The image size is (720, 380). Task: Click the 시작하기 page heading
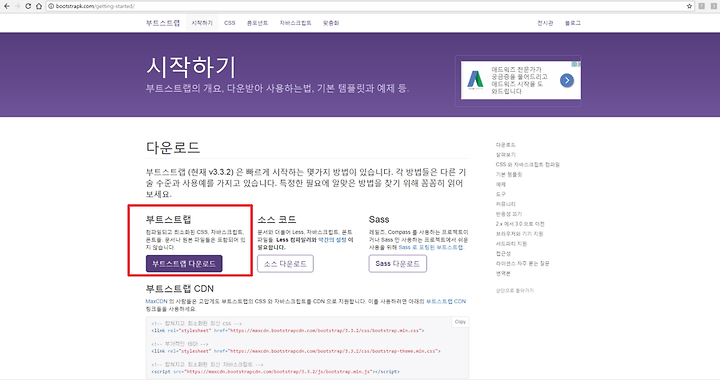(191, 67)
